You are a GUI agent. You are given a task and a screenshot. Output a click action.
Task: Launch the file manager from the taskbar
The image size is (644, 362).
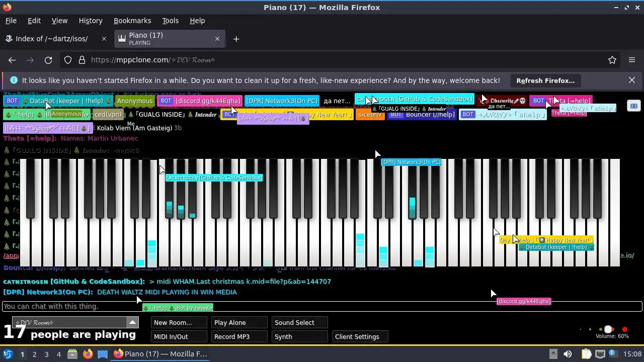[72, 354]
